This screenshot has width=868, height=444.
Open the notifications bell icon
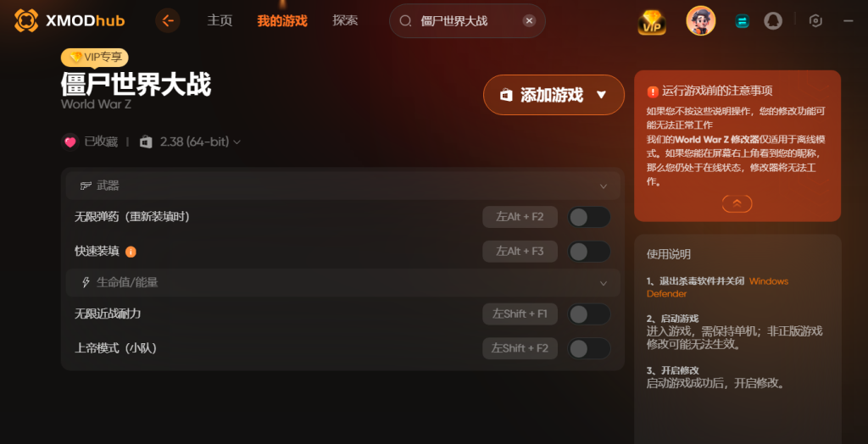773,21
